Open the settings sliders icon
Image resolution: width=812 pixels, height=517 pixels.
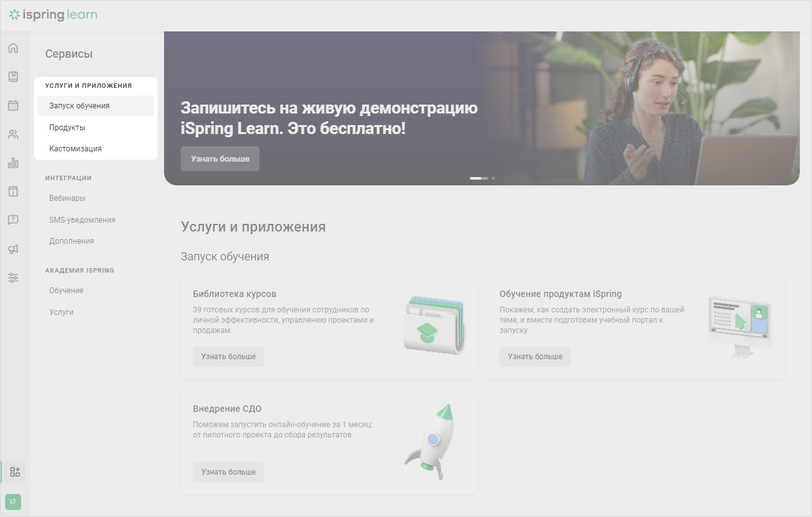click(13, 278)
